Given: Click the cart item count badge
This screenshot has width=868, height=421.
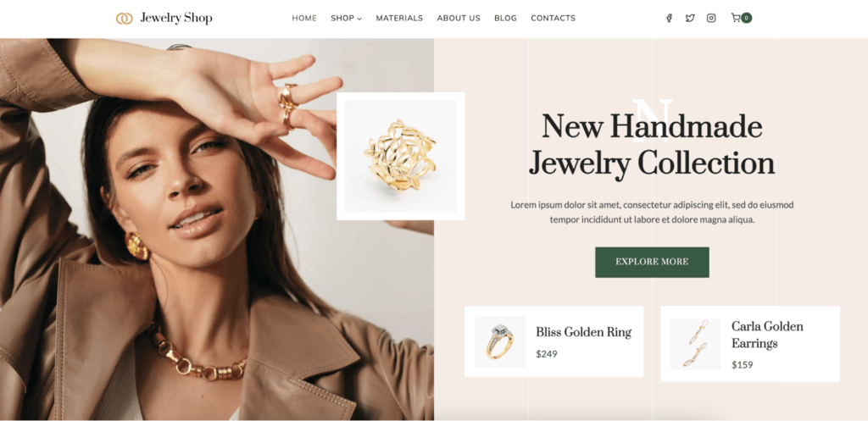Looking at the screenshot, I should (x=746, y=19).
